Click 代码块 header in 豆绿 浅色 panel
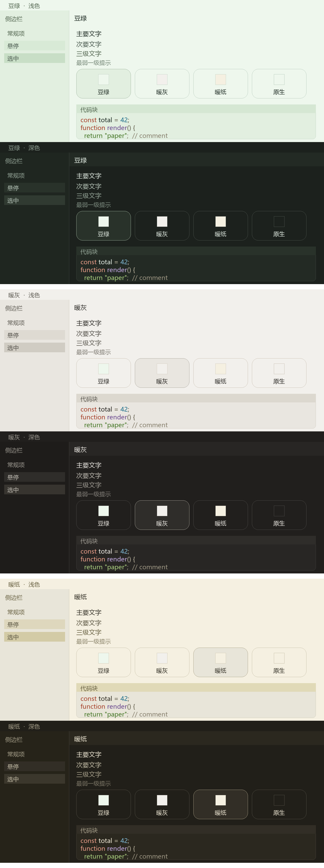 196,109
